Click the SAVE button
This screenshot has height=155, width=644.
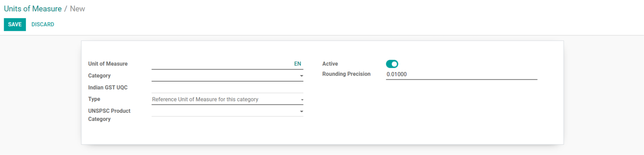pos(15,24)
